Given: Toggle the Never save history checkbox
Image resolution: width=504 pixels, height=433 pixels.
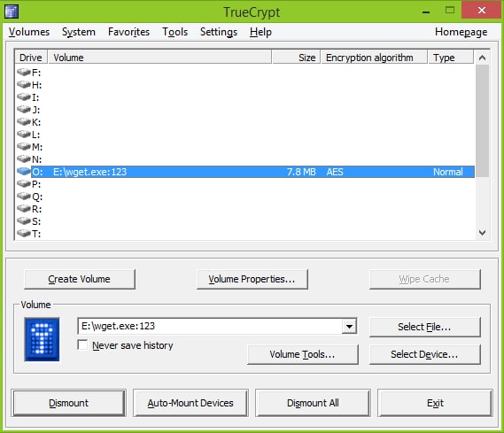Looking at the screenshot, I should click(82, 345).
